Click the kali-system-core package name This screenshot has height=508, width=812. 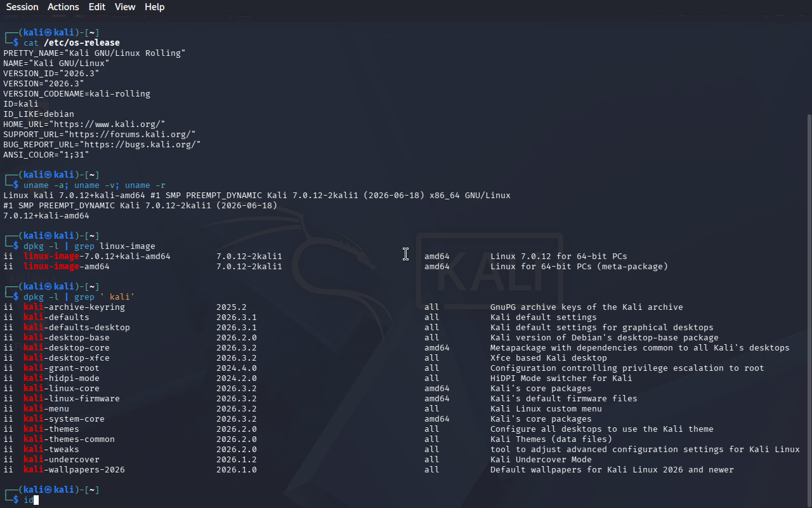[x=64, y=419]
